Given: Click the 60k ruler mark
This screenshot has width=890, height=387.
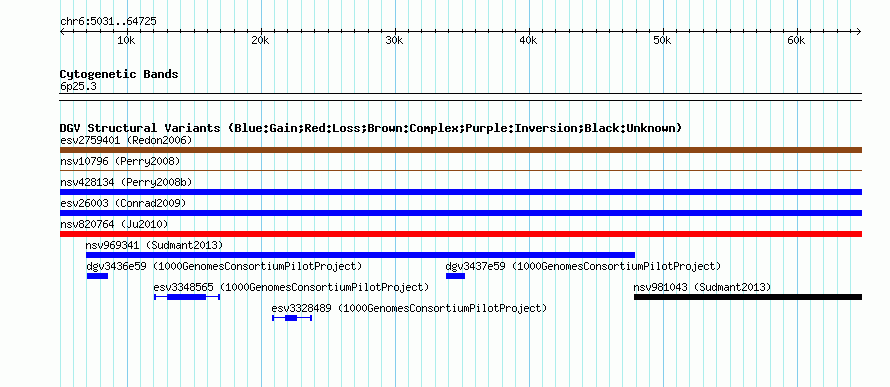Looking at the screenshot, I should (796, 41).
